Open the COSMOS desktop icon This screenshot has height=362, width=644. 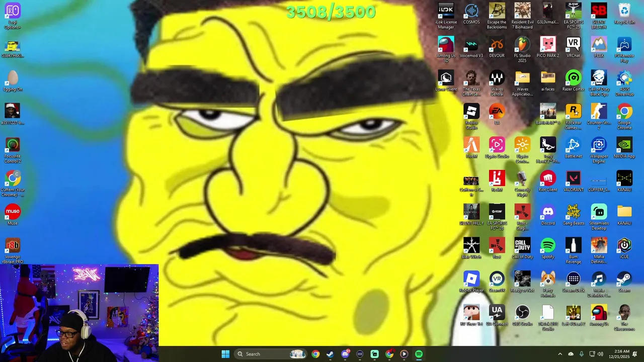[471, 14]
